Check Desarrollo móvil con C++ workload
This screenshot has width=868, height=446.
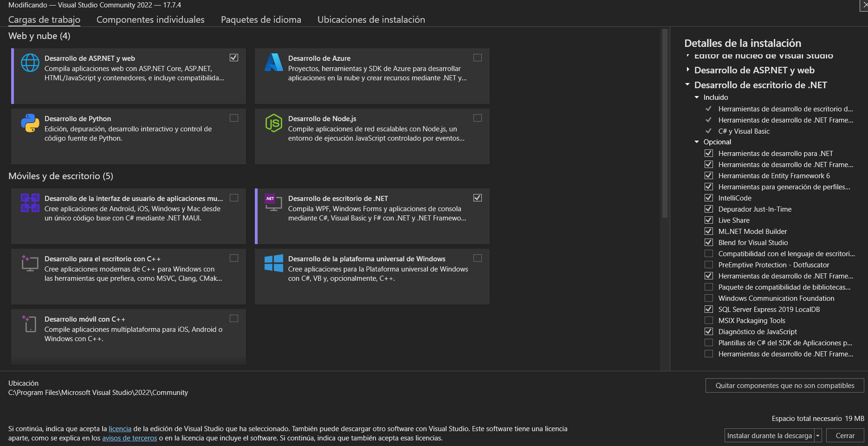234,318
